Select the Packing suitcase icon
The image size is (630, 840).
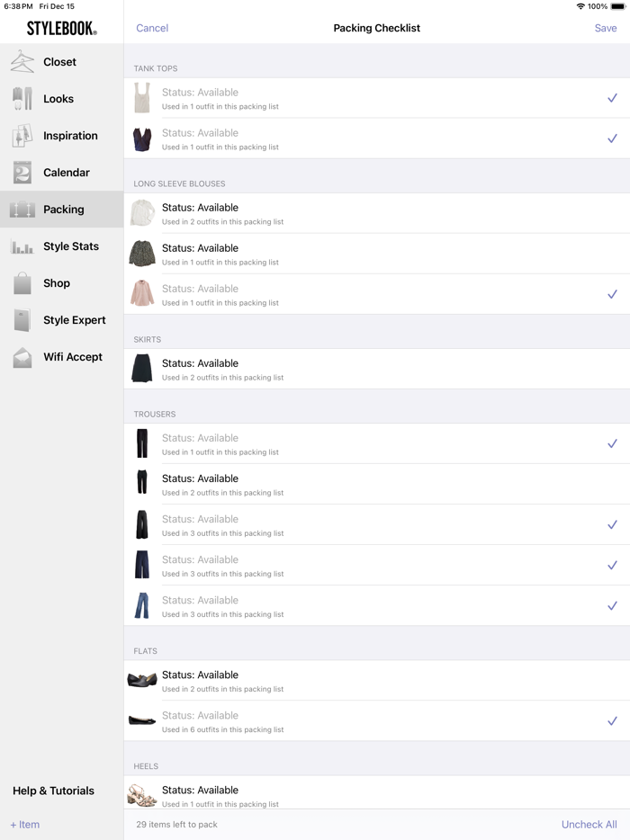(x=22, y=210)
